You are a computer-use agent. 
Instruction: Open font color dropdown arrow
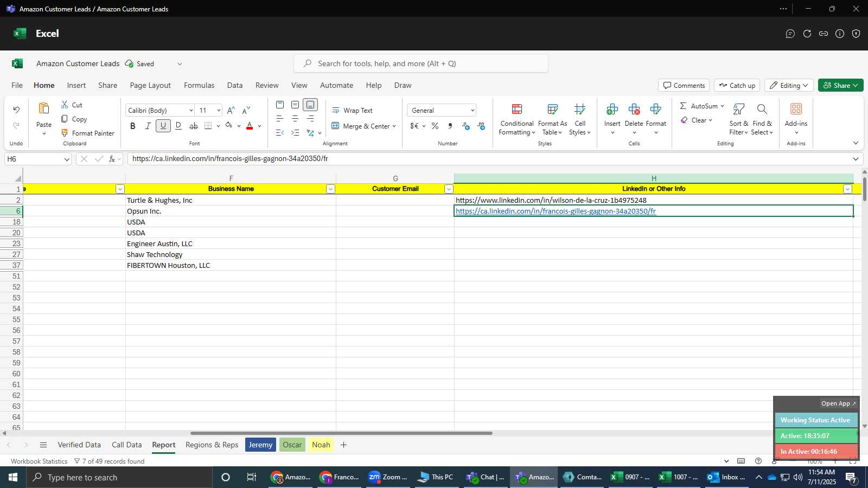point(260,126)
